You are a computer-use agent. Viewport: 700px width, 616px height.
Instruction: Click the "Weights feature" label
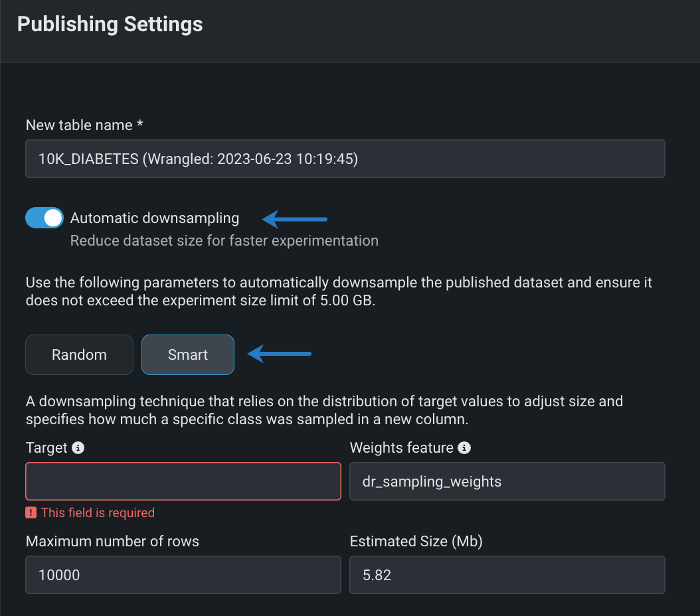(x=401, y=448)
